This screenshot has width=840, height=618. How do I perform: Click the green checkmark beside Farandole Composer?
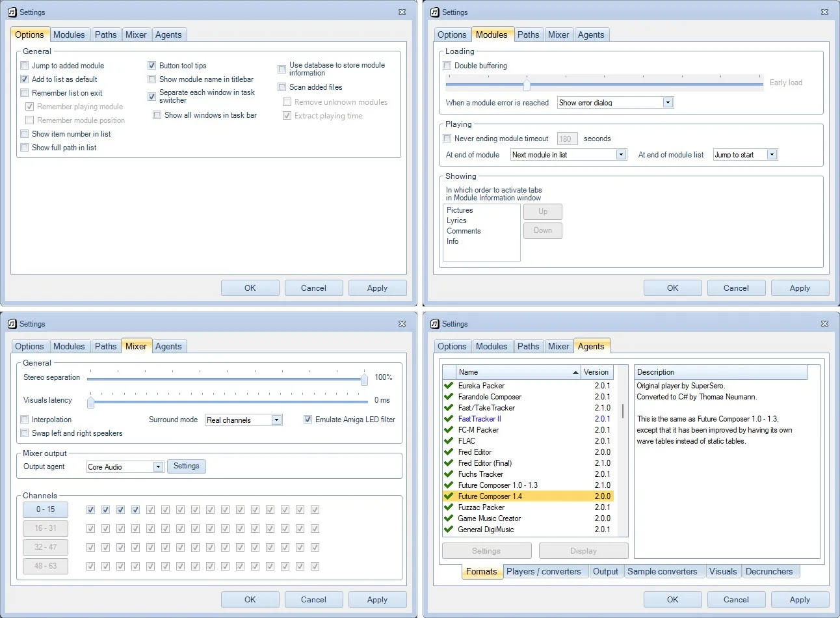point(449,397)
